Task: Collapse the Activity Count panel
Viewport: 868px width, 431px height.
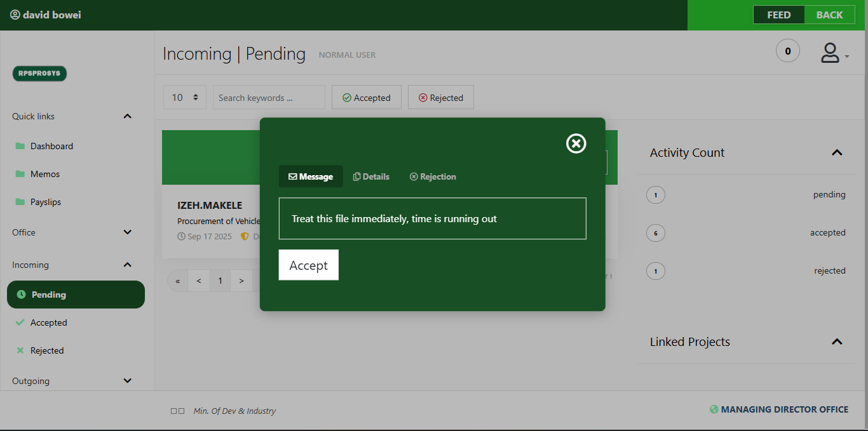Action: click(x=837, y=153)
